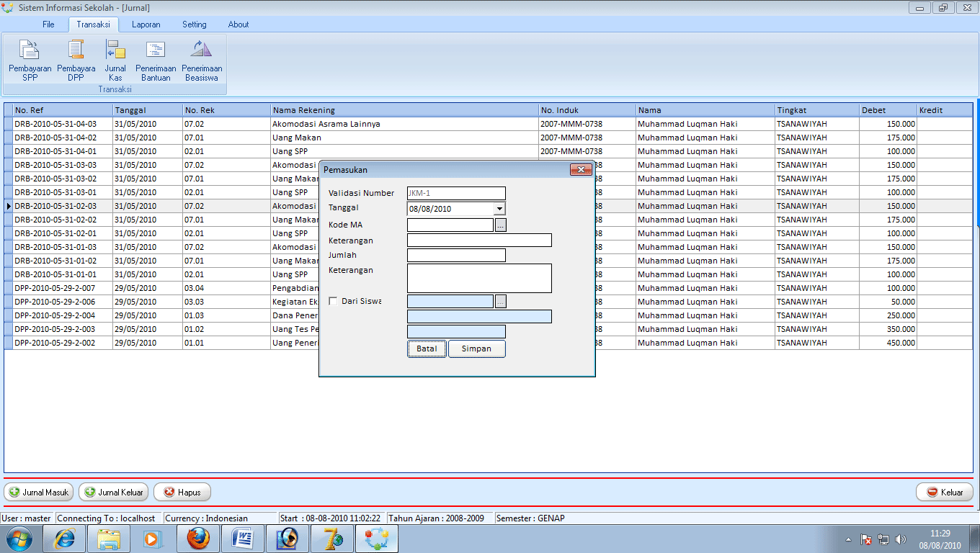Save with the Simpan button

coord(476,349)
